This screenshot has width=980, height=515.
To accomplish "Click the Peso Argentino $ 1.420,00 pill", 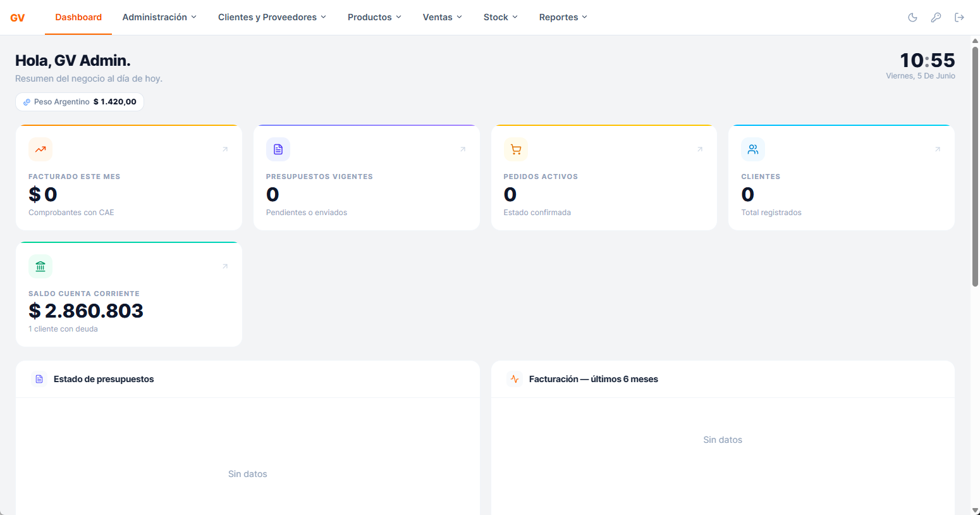I will (80, 102).
